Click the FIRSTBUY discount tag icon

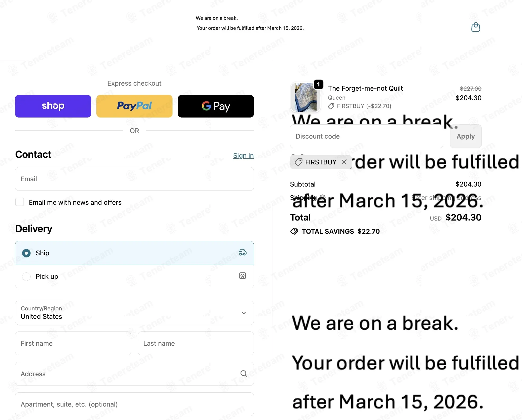pos(298,162)
